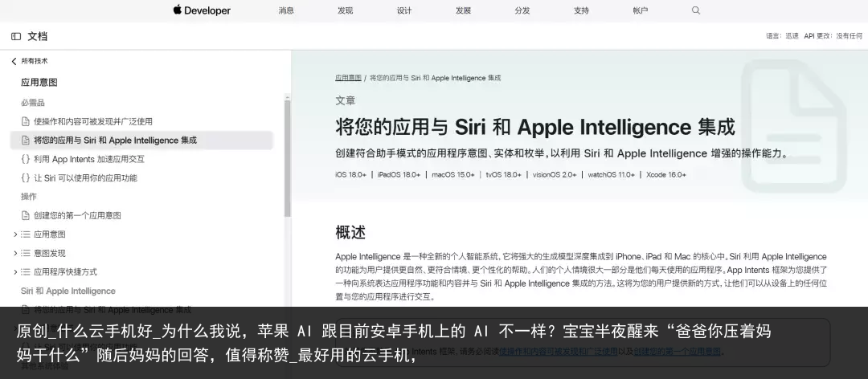The image size is (868, 379).
Task: Expand the 应用程序快捷方式 tree group
Action: 15,271
